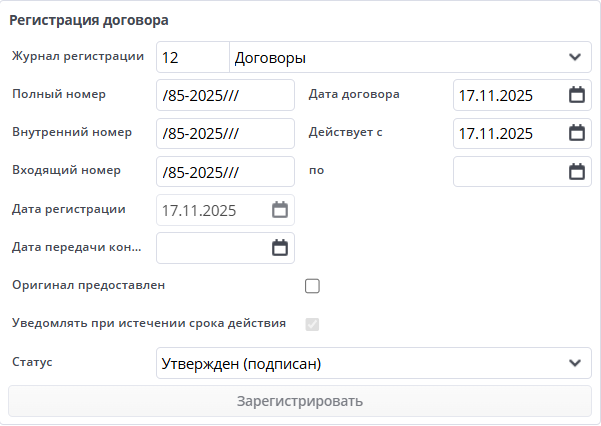Open calendar for Дата договора

pos(576,96)
